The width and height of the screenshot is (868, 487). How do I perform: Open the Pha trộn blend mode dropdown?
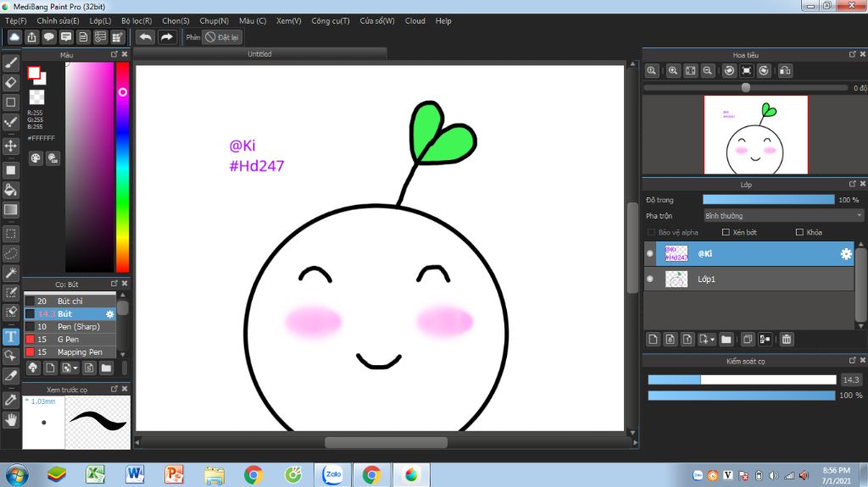point(782,216)
